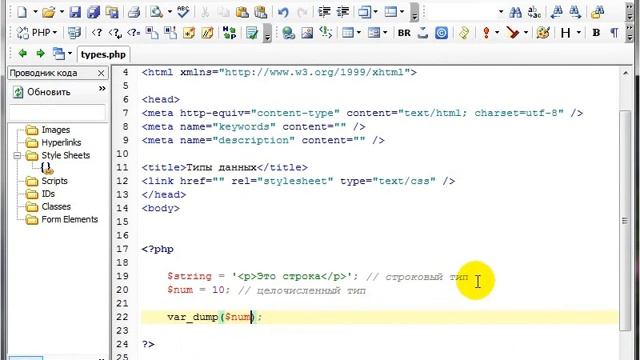
Task: Find next match binoculars icon
Action: click(x=575, y=12)
